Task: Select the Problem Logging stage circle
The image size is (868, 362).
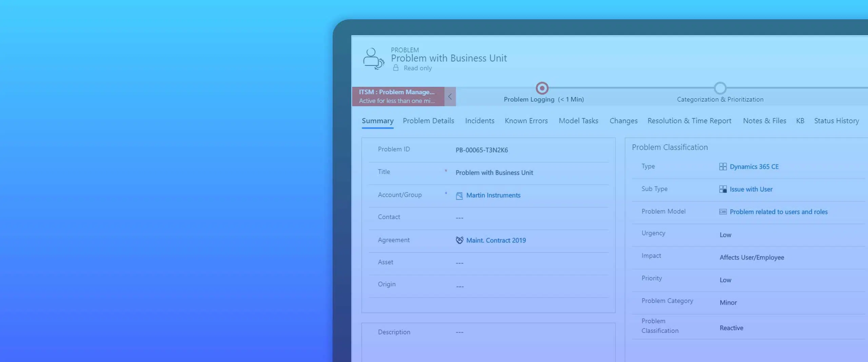Action: click(542, 88)
